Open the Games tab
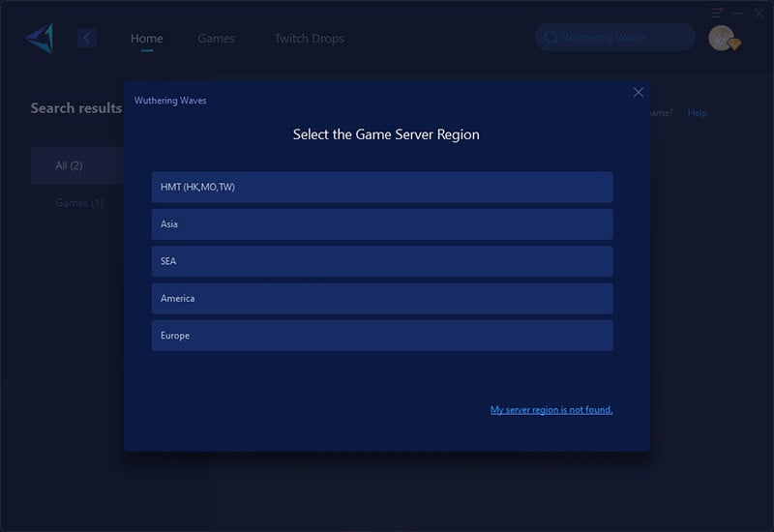This screenshot has height=532, width=774. click(x=216, y=39)
